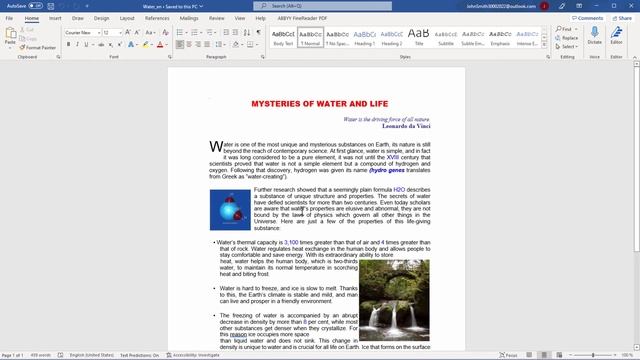Click the Increase Font Size icon

pos(128,32)
